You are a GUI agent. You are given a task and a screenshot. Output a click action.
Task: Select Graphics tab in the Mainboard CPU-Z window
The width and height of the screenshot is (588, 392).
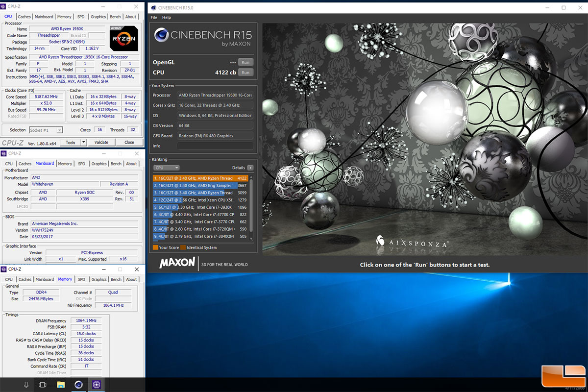(x=99, y=164)
